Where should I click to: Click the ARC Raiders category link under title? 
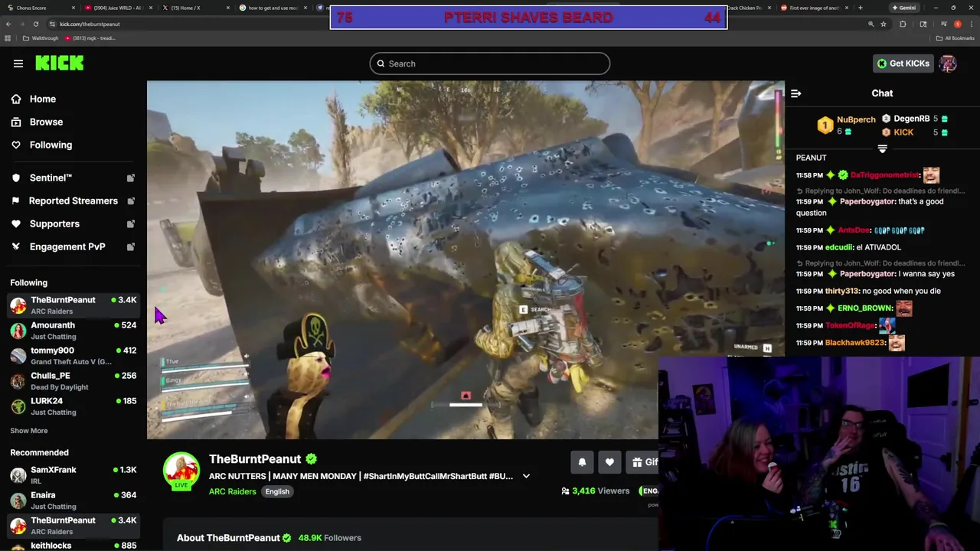coord(232,491)
